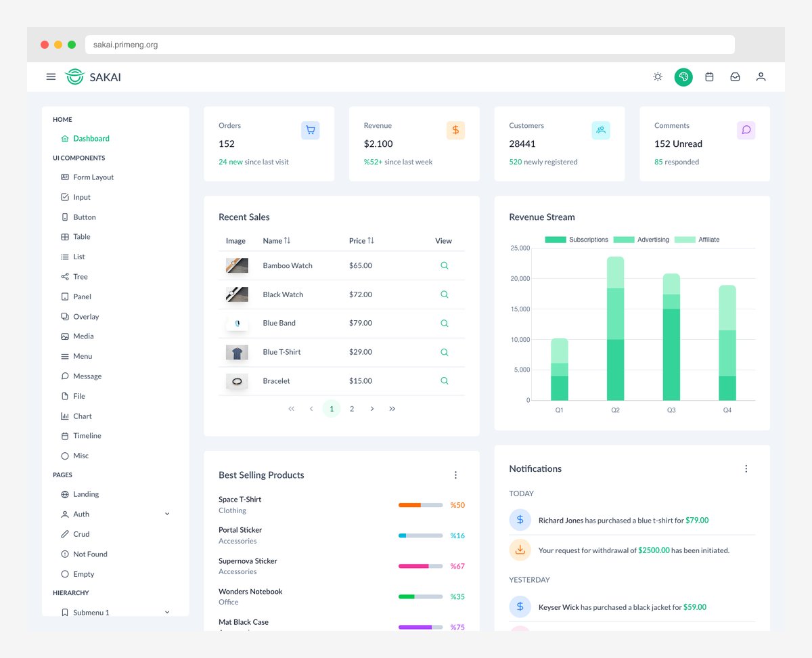Click Wonders Notebook green progress bar

coord(421,596)
